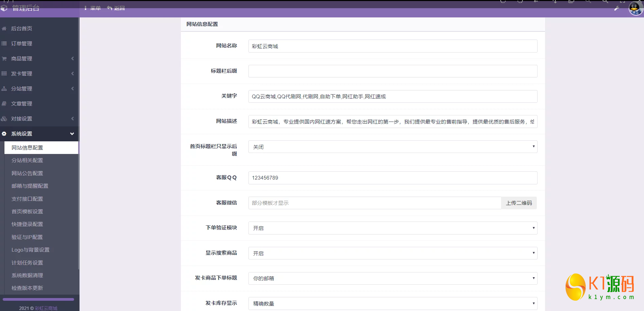The image size is (644, 311).
Task: Click the grid icon beside 发卡管理
Action: (4, 74)
